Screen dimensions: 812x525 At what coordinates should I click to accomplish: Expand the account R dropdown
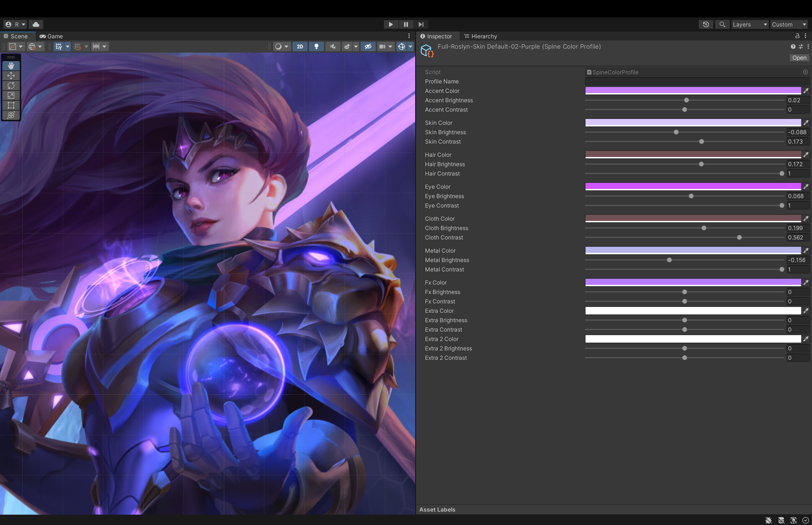(x=15, y=24)
